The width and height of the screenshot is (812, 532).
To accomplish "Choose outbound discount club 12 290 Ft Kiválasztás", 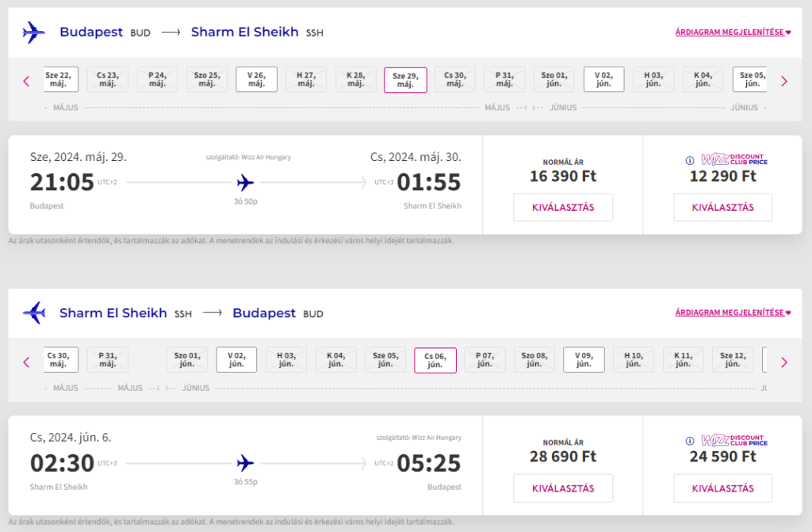I will pos(723,207).
